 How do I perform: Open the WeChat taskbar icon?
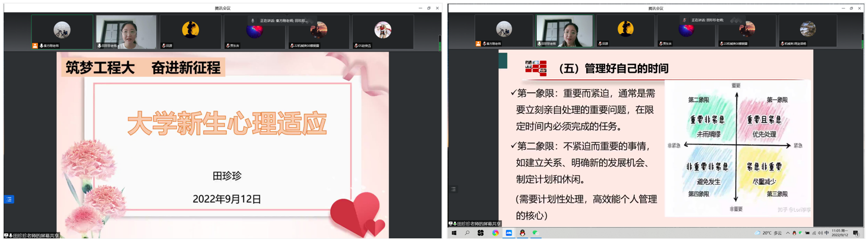tap(535, 233)
